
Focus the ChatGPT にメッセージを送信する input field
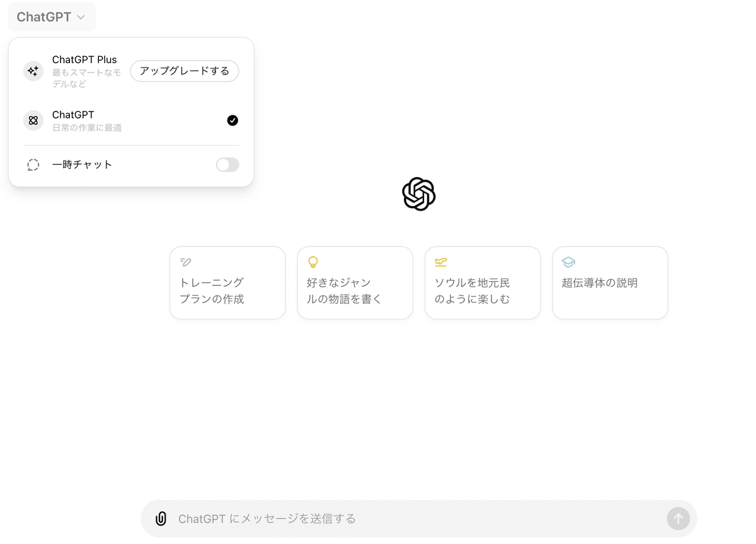click(416, 519)
